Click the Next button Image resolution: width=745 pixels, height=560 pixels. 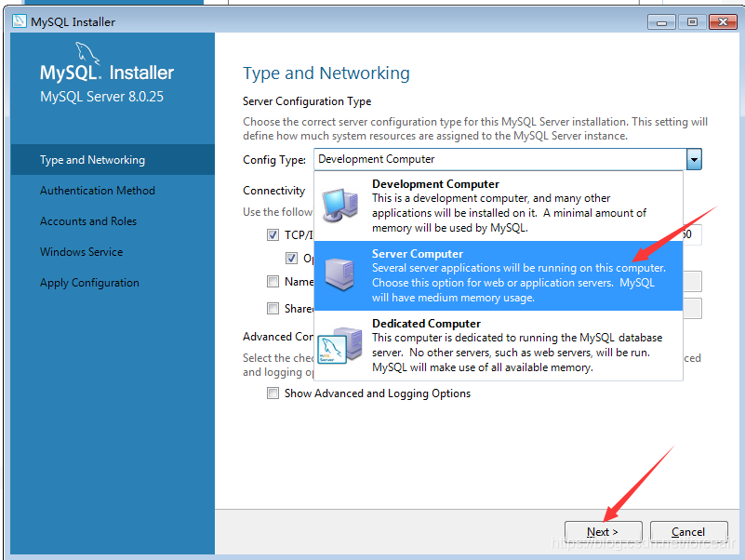[x=604, y=531]
